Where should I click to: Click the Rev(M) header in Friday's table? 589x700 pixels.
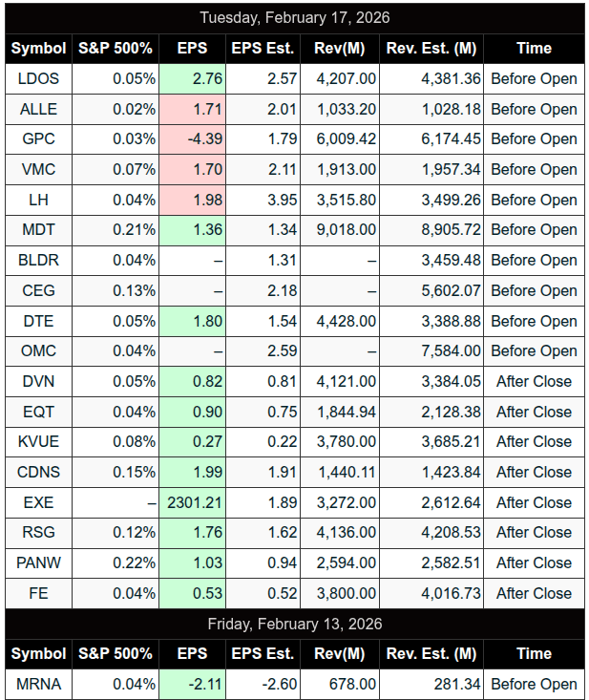[x=339, y=654]
